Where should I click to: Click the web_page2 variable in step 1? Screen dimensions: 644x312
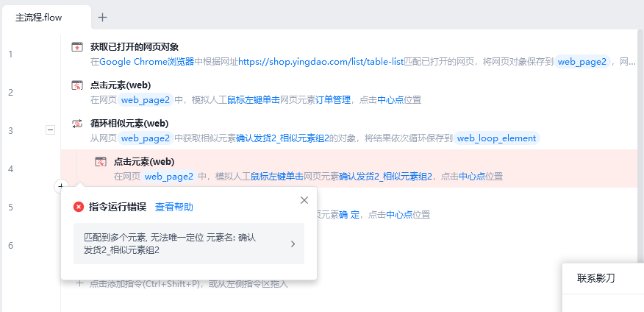(582, 62)
